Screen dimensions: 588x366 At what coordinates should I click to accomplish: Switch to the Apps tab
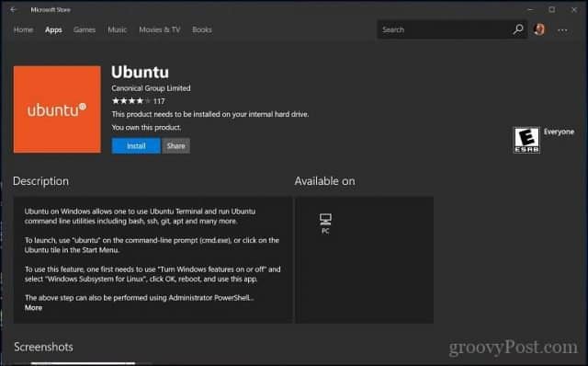click(53, 29)
